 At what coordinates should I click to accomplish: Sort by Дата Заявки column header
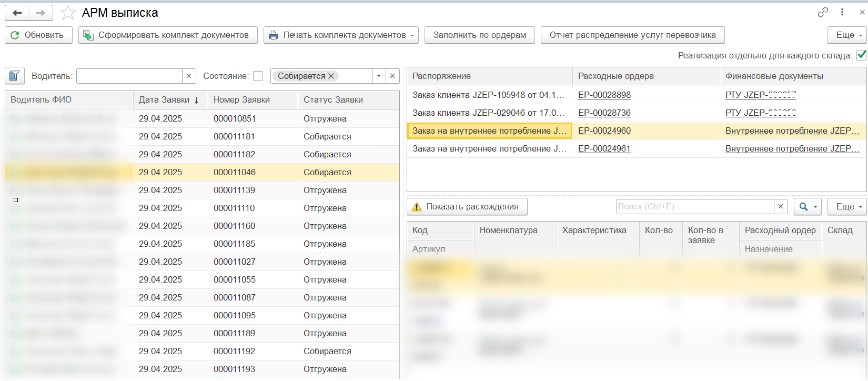tap(168, 100)
